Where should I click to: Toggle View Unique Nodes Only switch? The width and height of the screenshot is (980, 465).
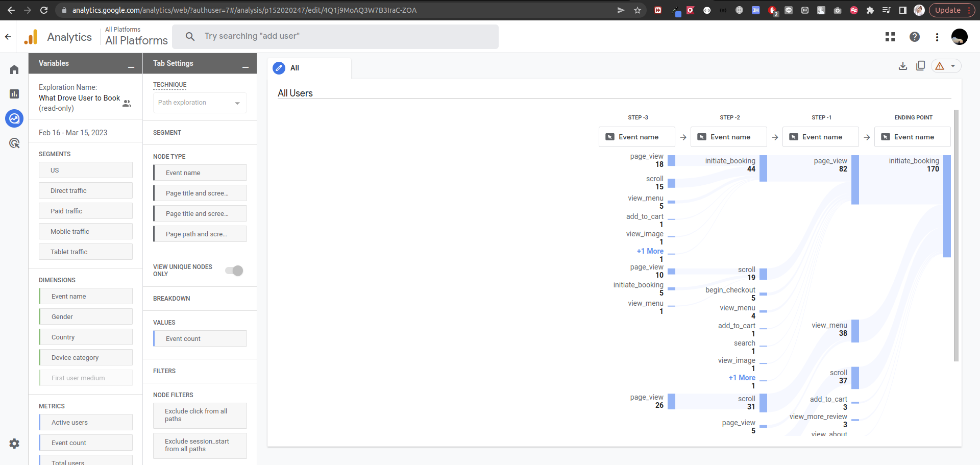234,271
